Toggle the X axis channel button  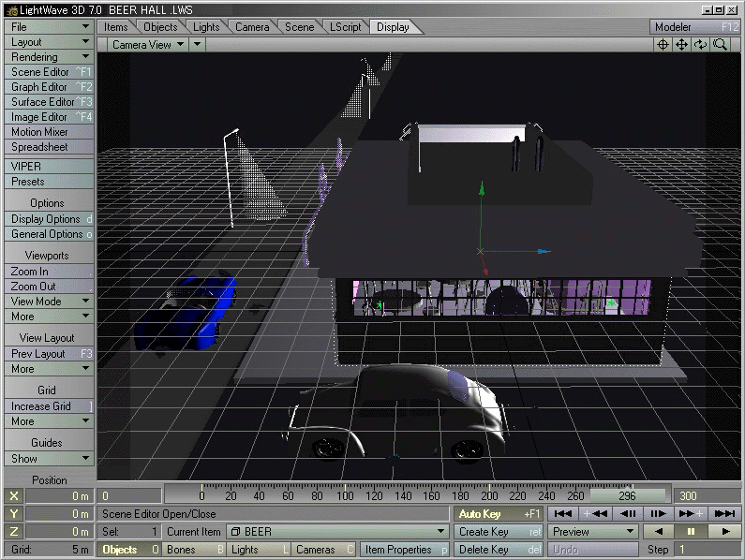click(x=13, y=495)
